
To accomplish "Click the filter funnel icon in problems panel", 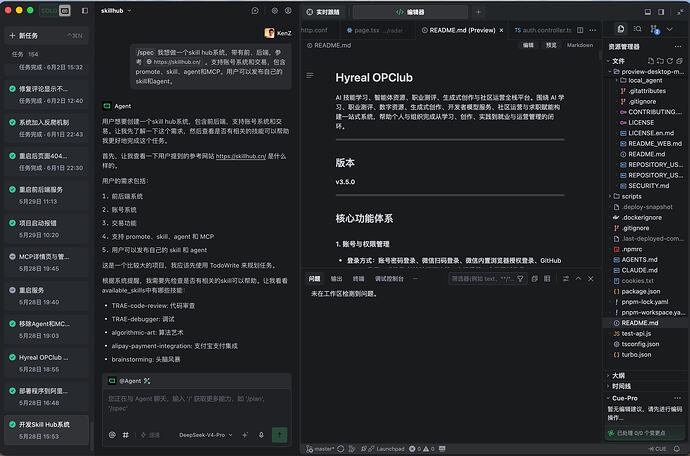I will (x=520, y=279).
